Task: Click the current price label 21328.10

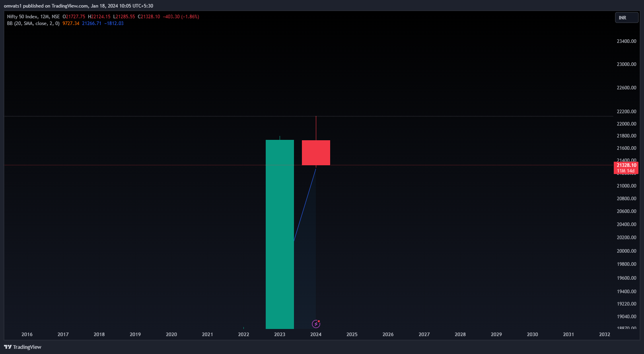Action: (626, 165)
